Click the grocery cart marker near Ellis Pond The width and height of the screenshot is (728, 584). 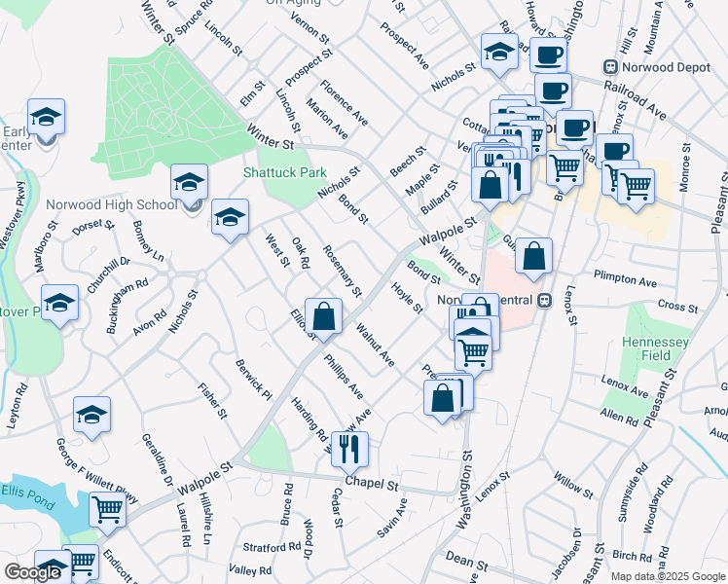click(x=108, y=511)
